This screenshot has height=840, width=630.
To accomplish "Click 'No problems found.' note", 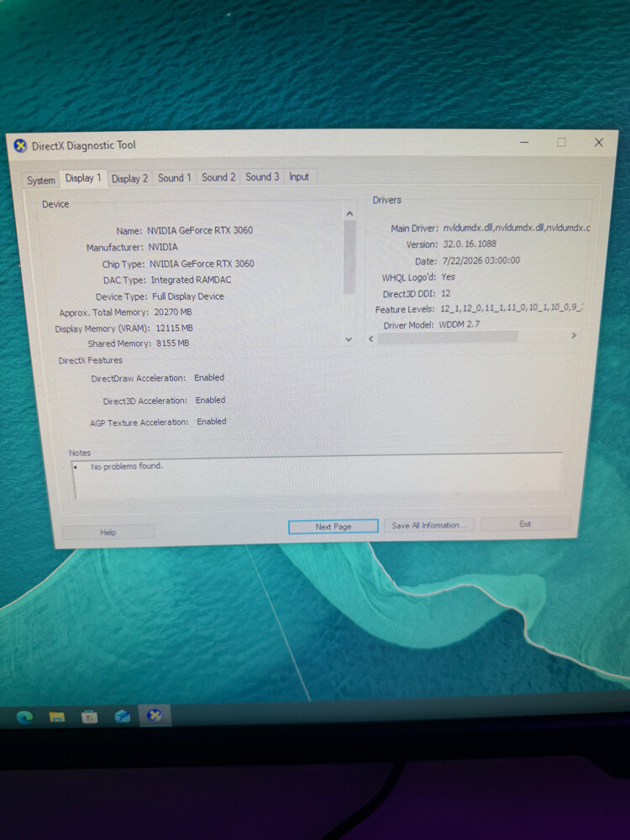I will point(127,466).
